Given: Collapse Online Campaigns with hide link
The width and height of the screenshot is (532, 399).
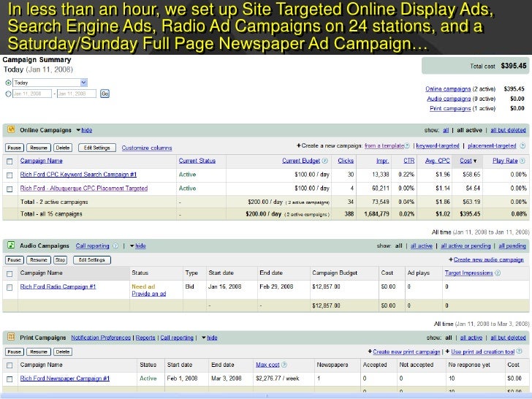Looking at the screenshot, I should (86, 130).
